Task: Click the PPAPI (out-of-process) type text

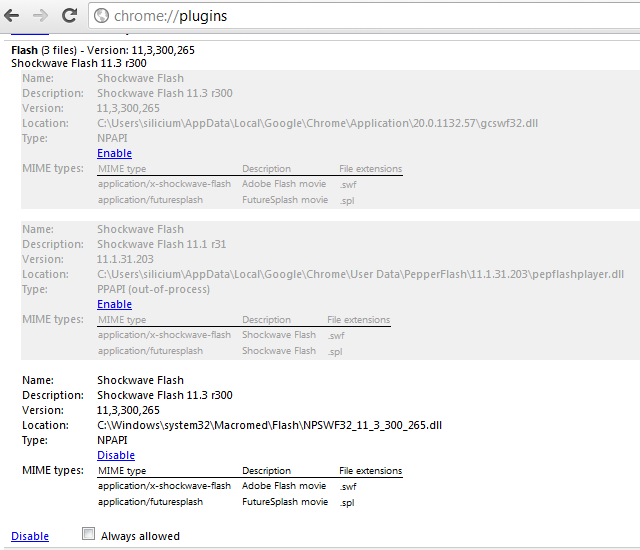Action: (x=153, y=289)
